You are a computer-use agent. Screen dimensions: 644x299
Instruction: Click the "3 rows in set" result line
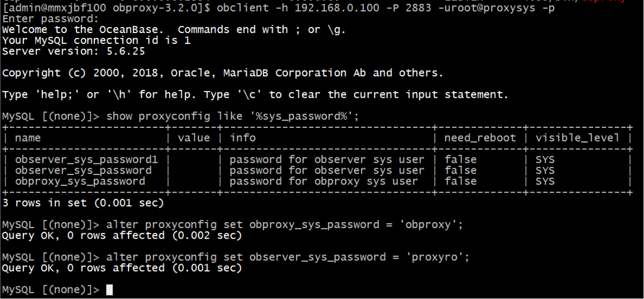click(83, 203)
